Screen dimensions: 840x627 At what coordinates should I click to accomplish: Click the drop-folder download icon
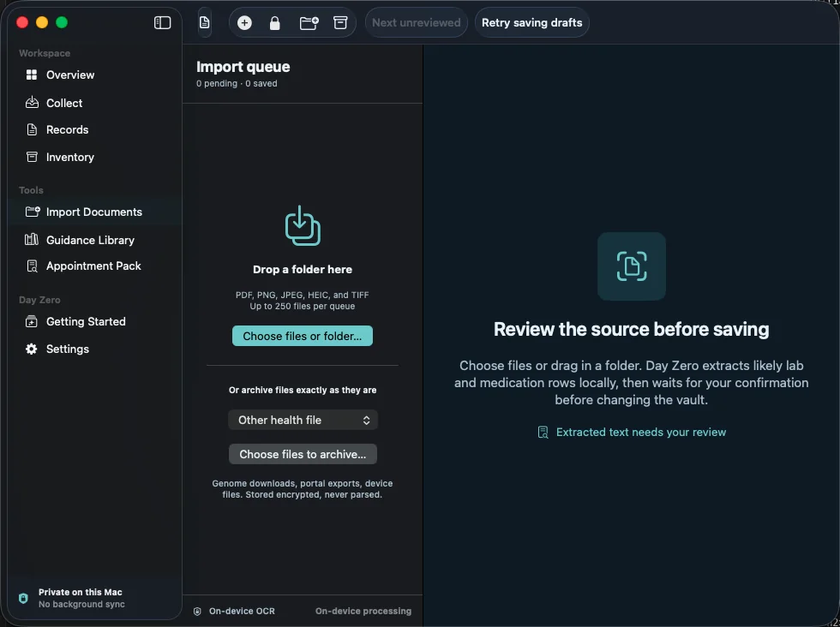tap(303, 225)
